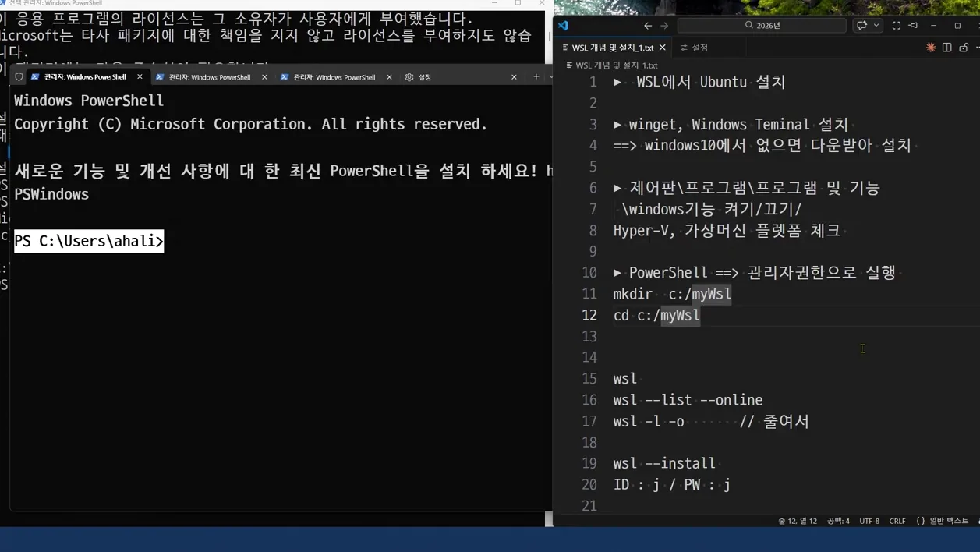Viewport: 980px width, 552px height.
Task: Click the \windows기능 켜기/끄기/ line
Action: pos(711,209)
